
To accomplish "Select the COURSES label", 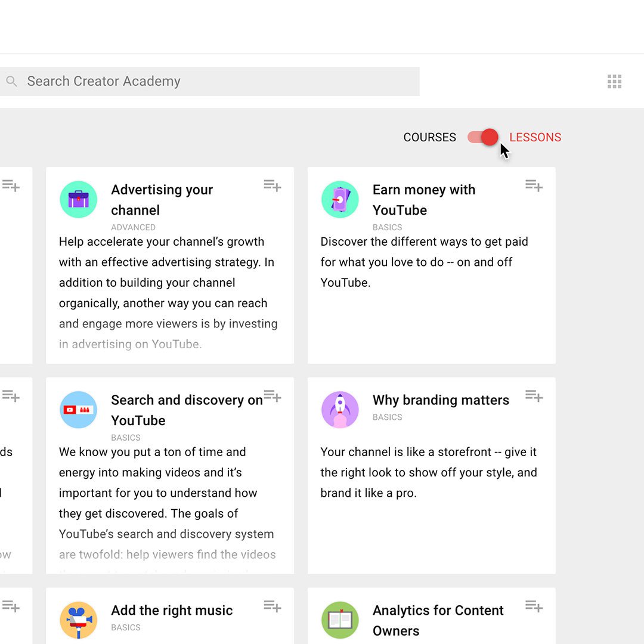I will coord(429,137).
